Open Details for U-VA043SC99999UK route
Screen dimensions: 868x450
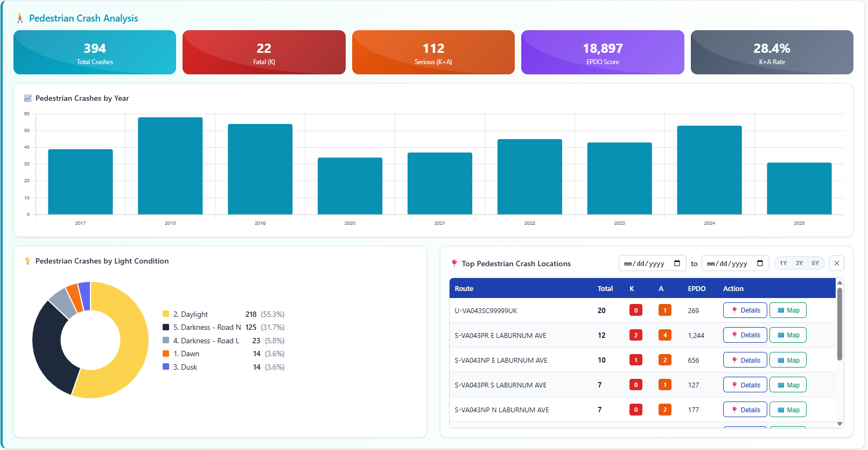745,310
